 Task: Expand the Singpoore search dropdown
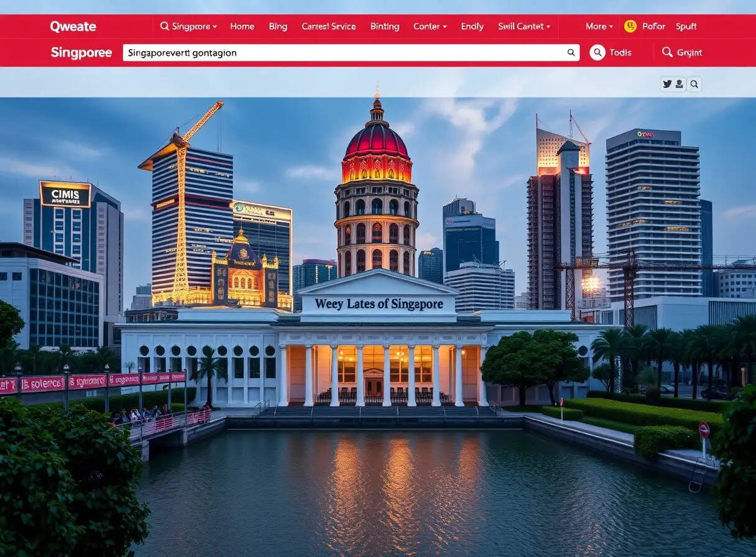coord(188,26)
